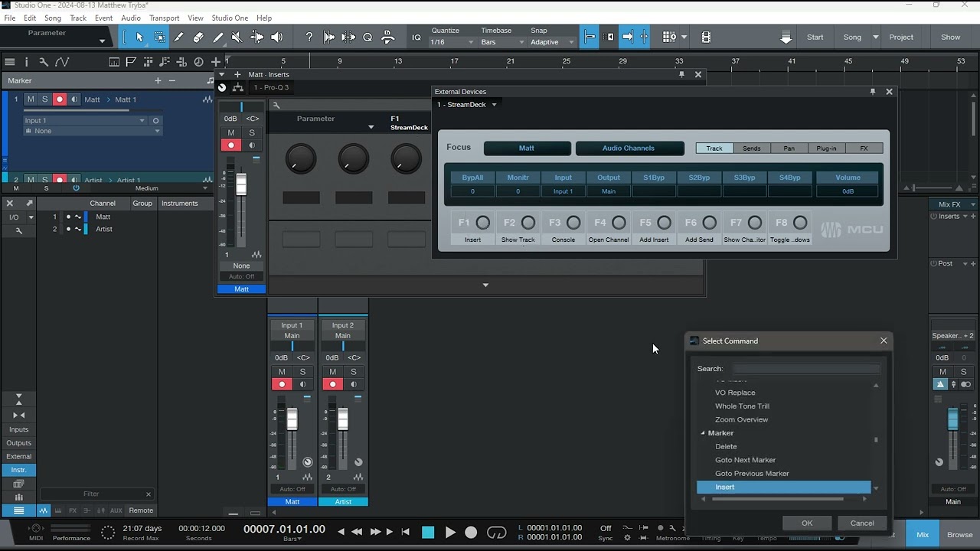The width and height of the screenshot is (980, 551).
Task: Click the Matt focus button
Action: 527,148
